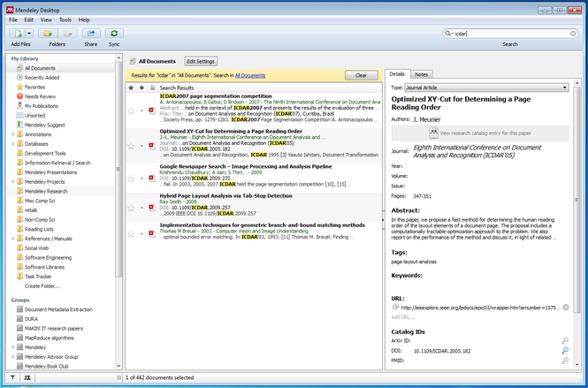Switch to the Notes tab
This screenshot has height=388, width=588.
coord(421,74)
